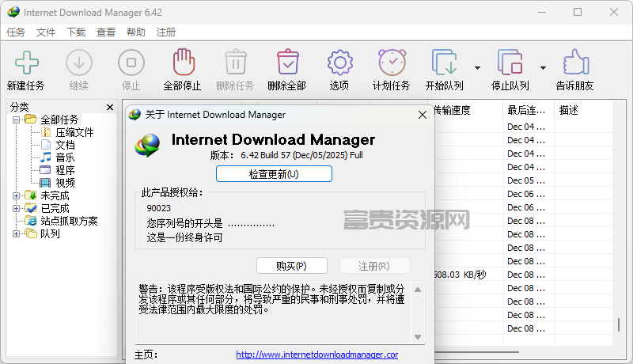This screenshot has width=633, height=364.
Task: Click the 队列 folder icon
Action: (31, 233)
